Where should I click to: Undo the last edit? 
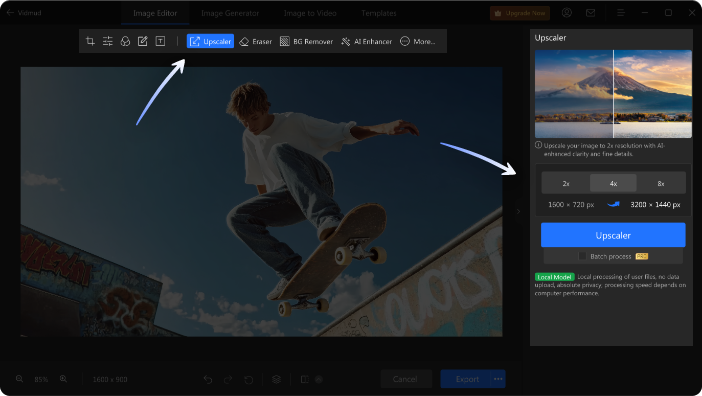[208, 379]
